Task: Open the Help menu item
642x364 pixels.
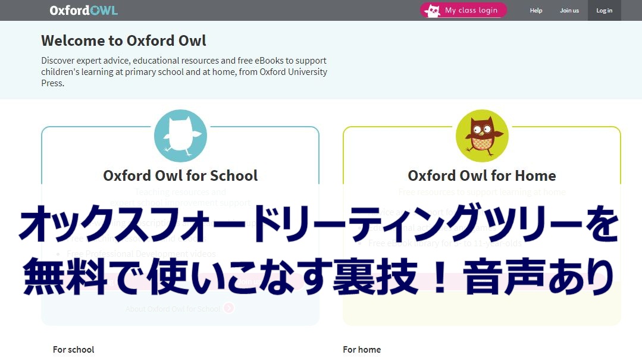Action: (x=536, y=10)
